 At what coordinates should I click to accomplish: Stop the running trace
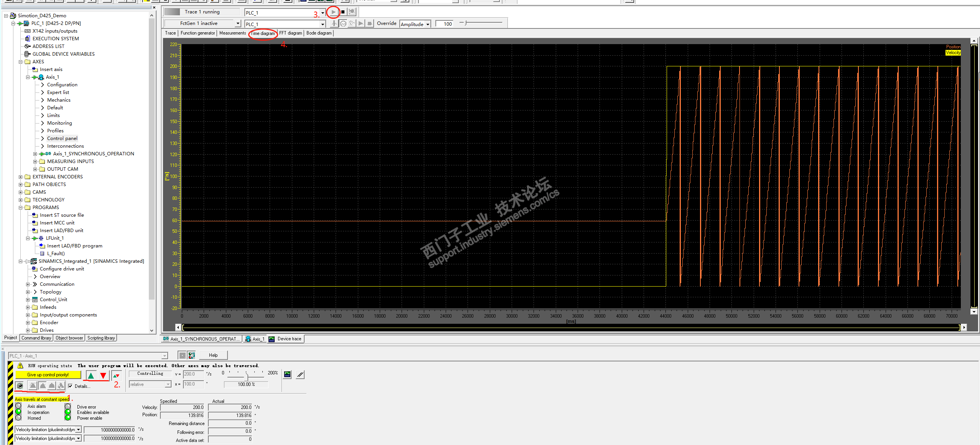pyautogui.click(x=343, y=12)
